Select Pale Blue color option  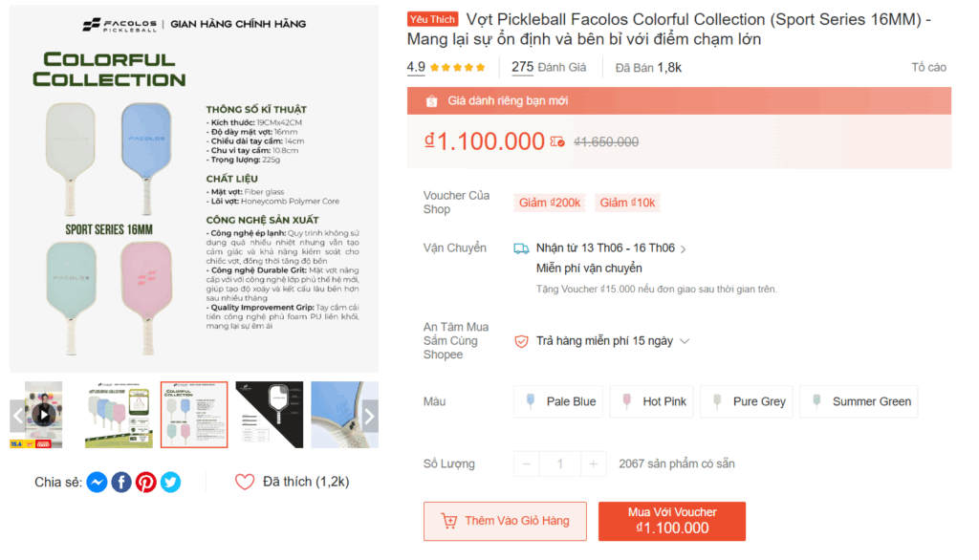tap(559, 402)
